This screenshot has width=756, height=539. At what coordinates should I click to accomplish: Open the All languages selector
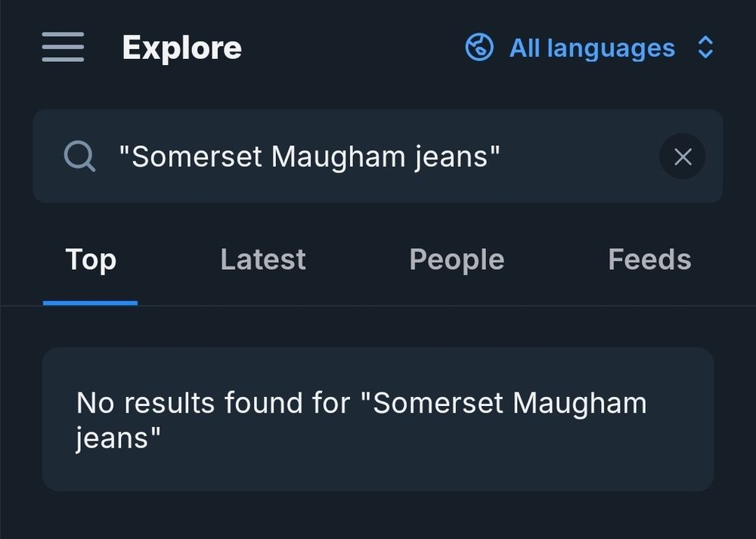[x=590, y=47]
